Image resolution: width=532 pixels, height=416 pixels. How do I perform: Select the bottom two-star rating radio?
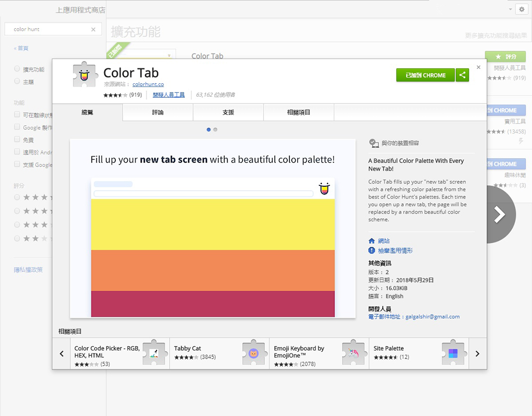pyautogui.click(x=17, y=239)
